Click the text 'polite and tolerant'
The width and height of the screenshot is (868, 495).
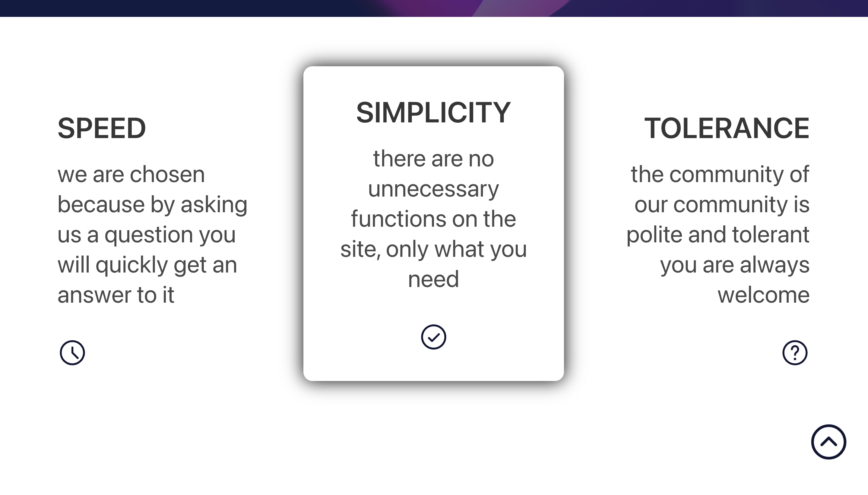pyautogui.click(x=718, y=234)
